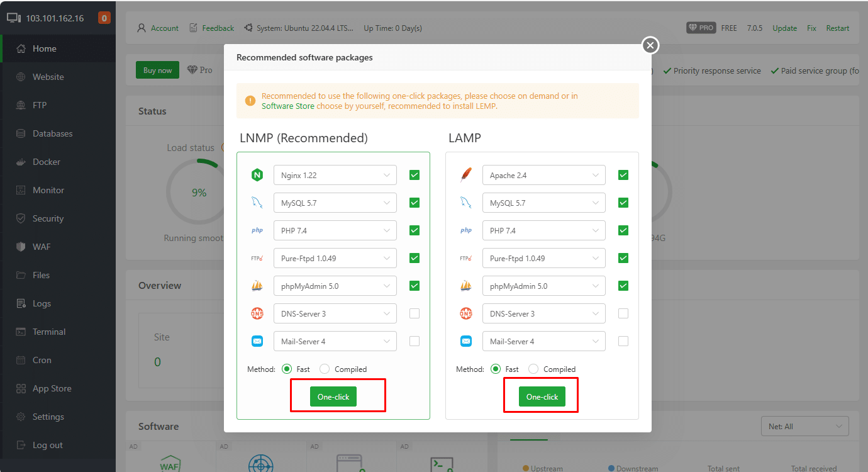868x472 pixels.
Task: Click the PRO diamond badge in top bar
Action: 701,28
